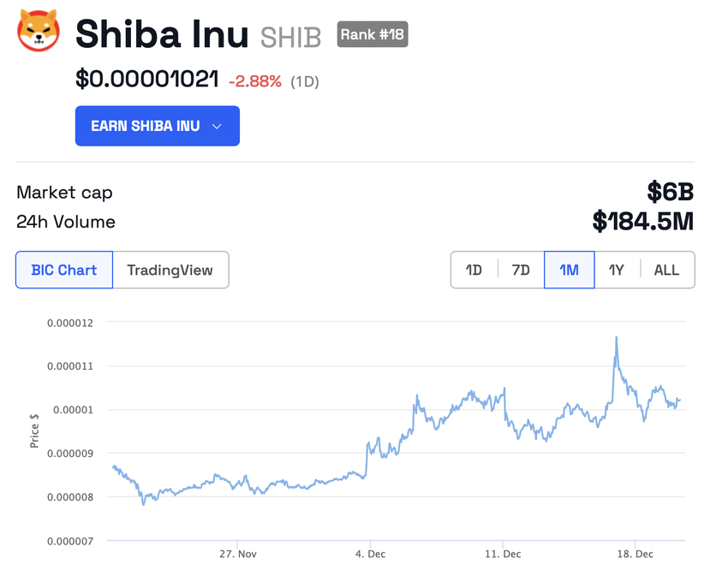Click the $6B market cap value
This screenshot has width=728, height=588.
[670, 192]
